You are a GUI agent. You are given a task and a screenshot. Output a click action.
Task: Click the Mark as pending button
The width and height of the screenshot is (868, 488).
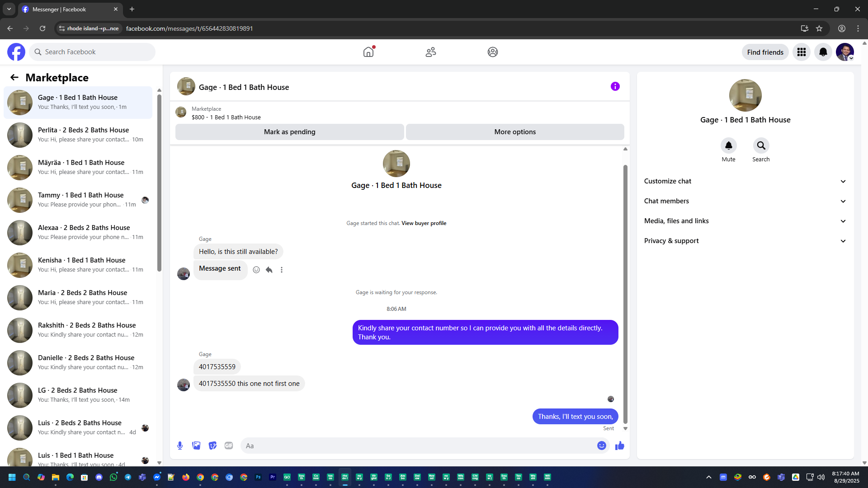tap(289, 132)
